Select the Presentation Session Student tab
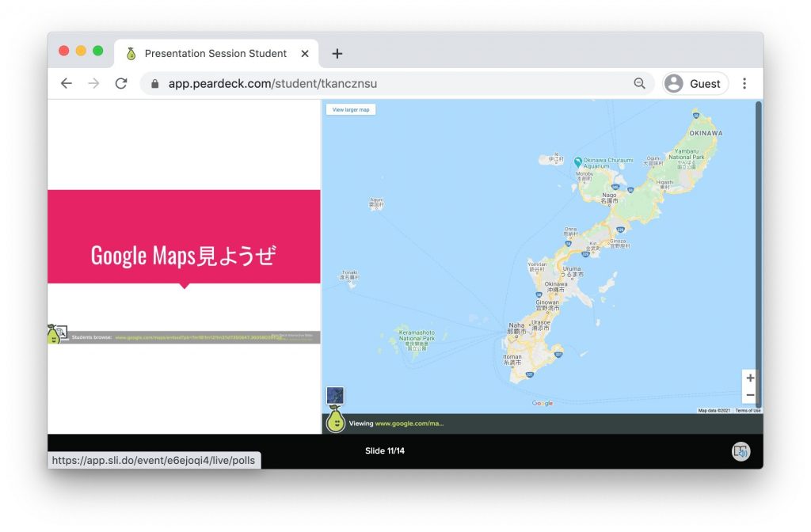Image resolution: width=811 pixels, height=532 pixels. (215, 54)
